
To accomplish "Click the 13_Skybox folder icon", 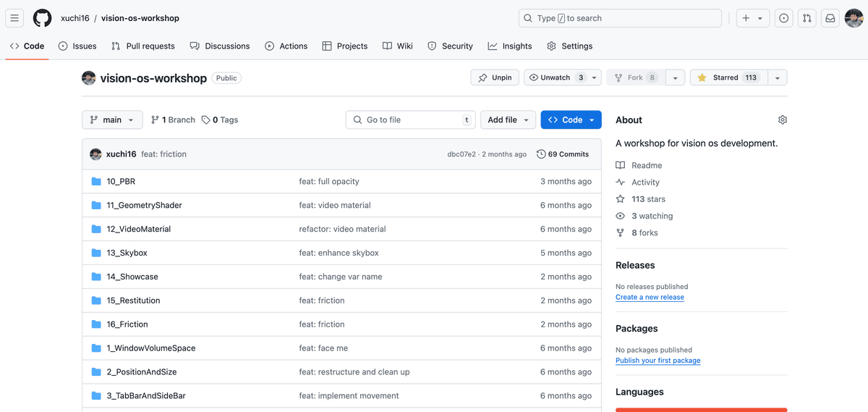I will pyautogui.click(x=96, y=253).
